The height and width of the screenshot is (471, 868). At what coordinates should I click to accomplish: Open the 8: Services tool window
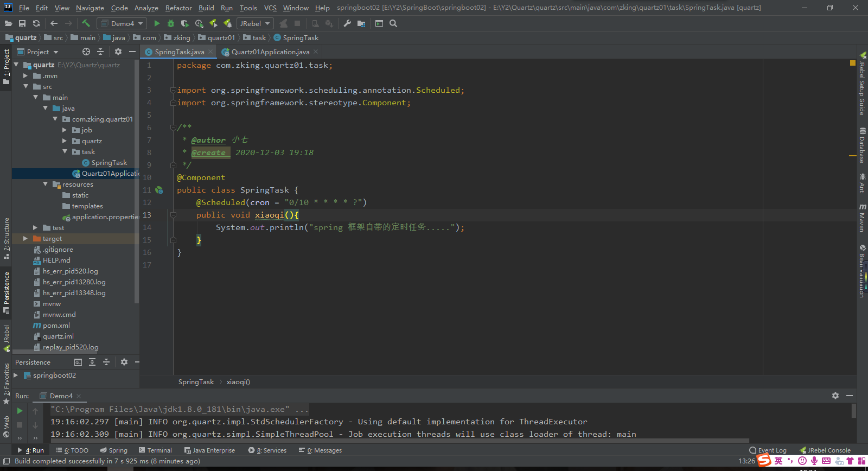tap(267, 450)
